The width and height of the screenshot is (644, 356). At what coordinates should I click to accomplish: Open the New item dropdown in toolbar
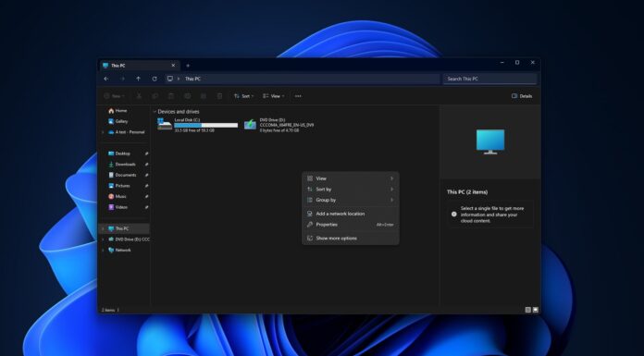(114, 96)
